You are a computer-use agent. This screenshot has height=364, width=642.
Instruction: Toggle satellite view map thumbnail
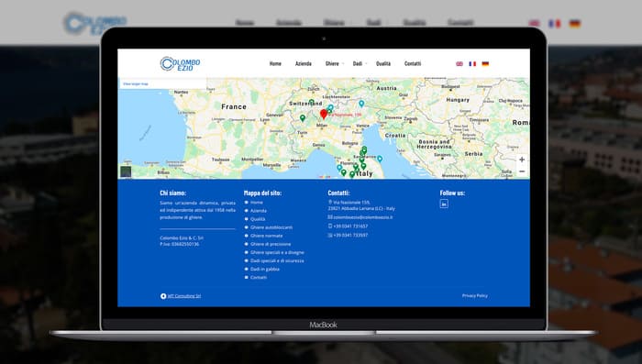[x=126, y=171]
